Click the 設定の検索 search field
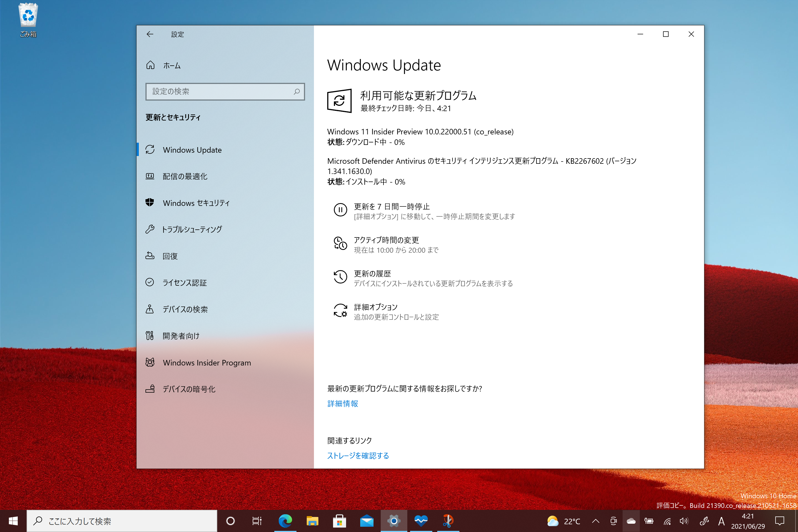 (x=225, y=92)
